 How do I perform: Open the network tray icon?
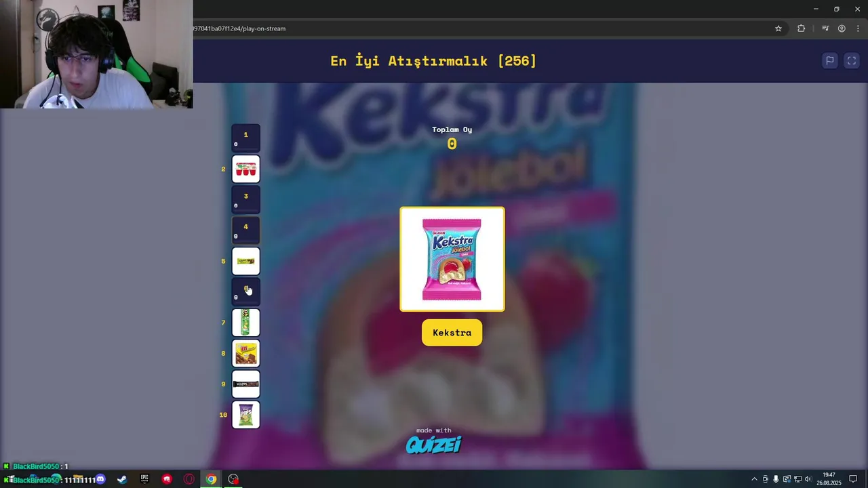click(x=797, y=479)
